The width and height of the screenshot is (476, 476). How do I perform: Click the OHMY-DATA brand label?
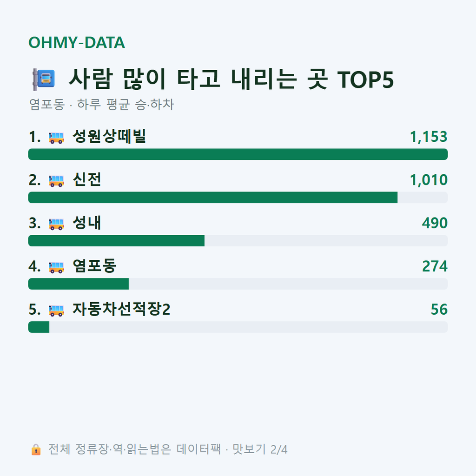[77, 42]
